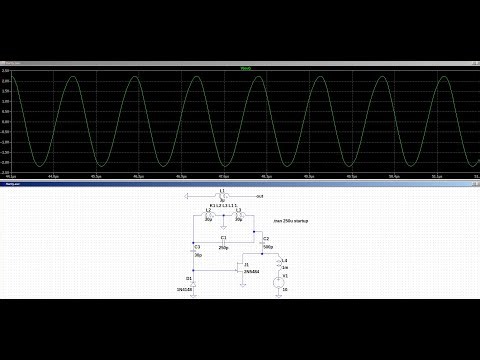The image size is (480, 360).
Task: Select the D1 diode symbol
Action: pyautogui.click(x=193, y=284)
